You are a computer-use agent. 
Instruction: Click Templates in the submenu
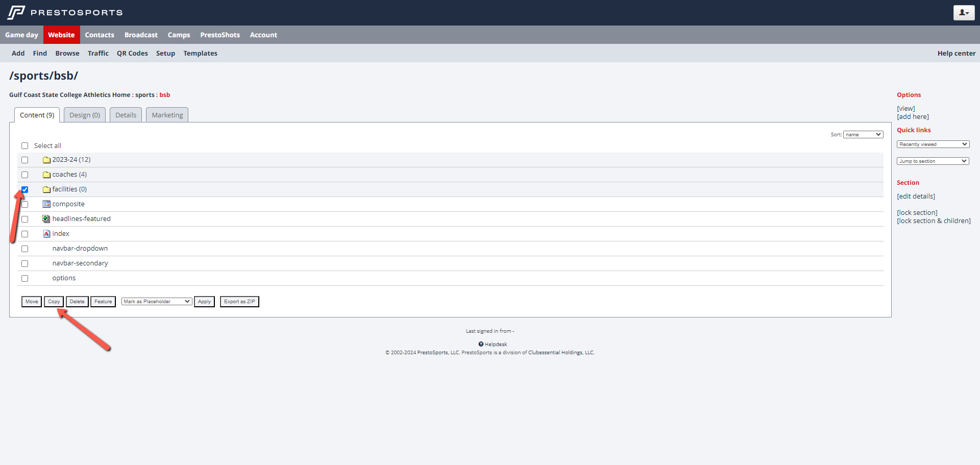click(x=200, y=53)
